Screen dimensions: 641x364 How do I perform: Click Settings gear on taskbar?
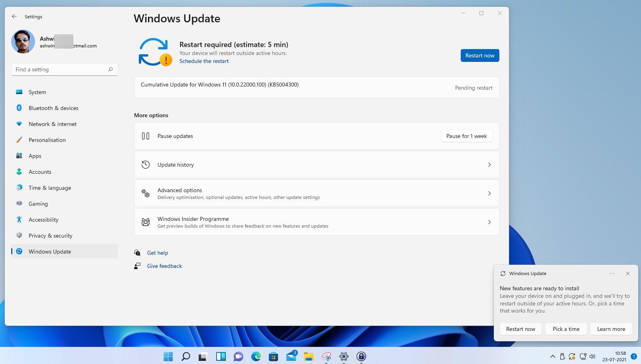(344, 356)
